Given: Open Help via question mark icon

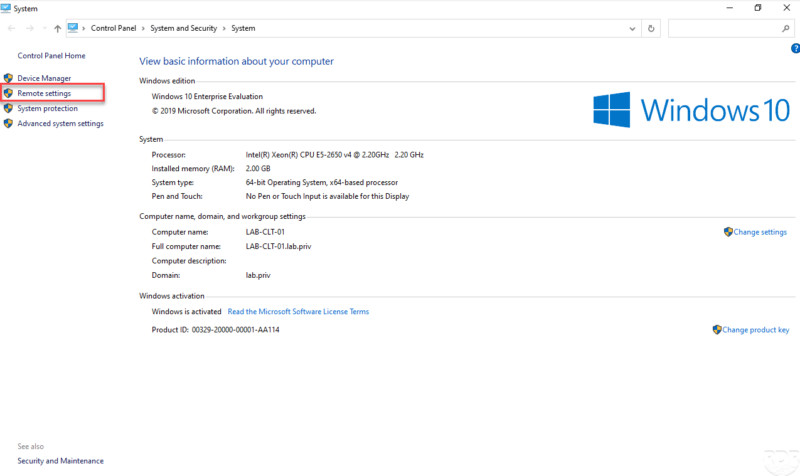Looking at the screenshot, I should [795, 48].
